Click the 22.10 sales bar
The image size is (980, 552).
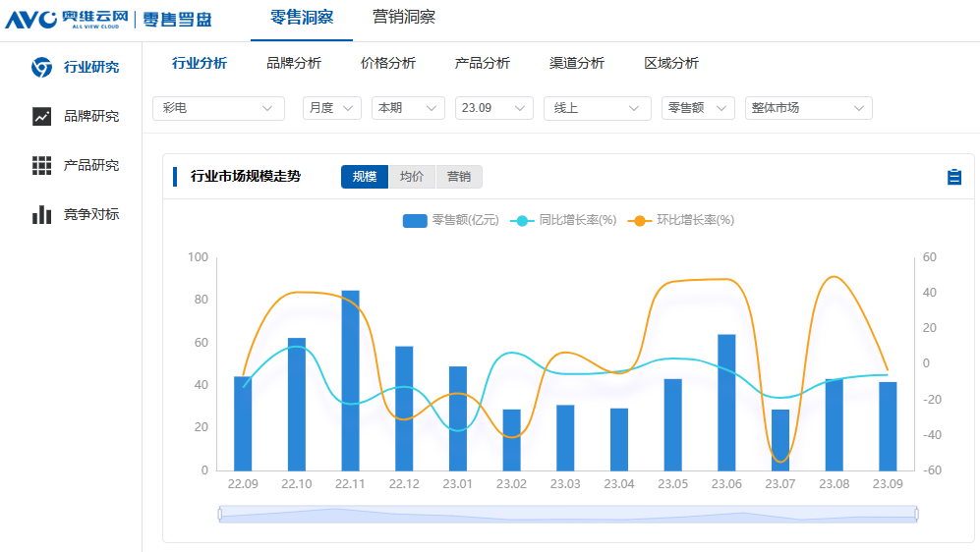[297, 405]
